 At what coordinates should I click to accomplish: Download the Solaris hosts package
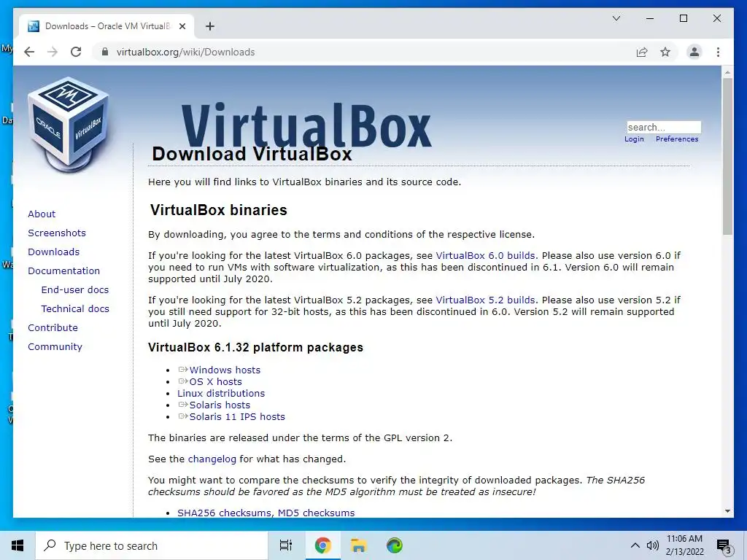click(x=220, y=405)
